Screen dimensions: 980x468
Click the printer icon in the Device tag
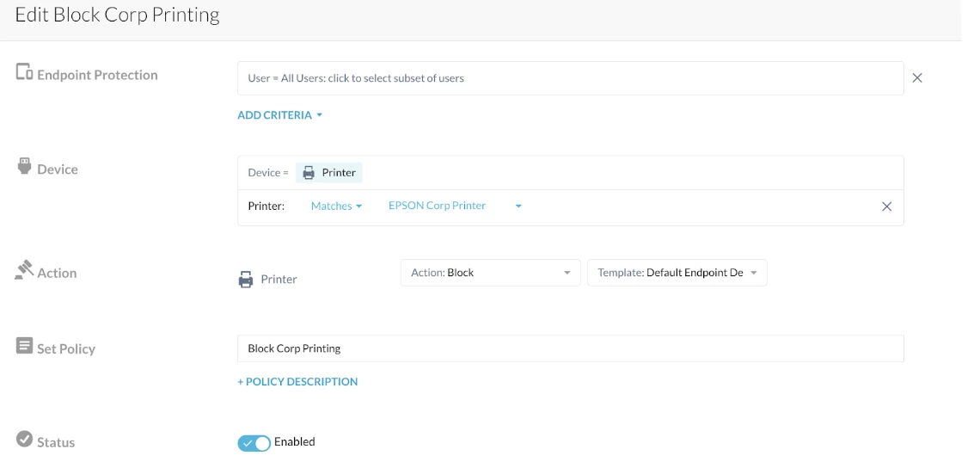(309, 173)
